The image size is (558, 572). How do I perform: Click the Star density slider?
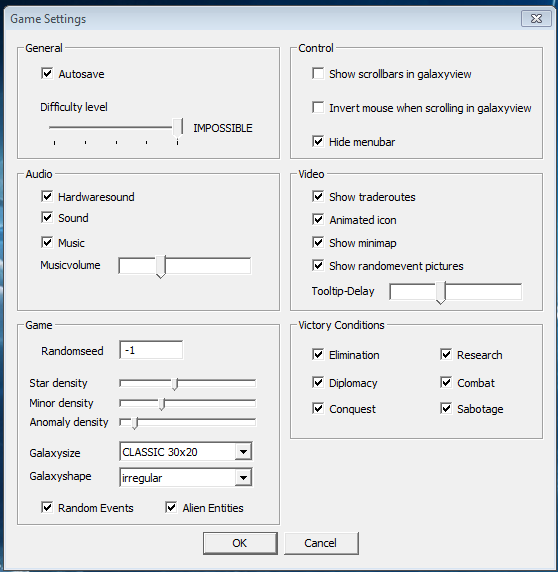pos(187,383)
